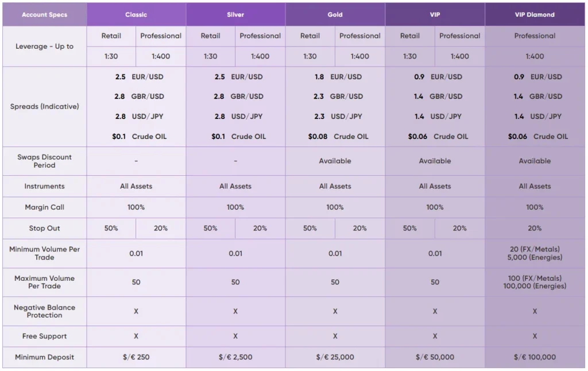Click Free Support X mark under Classic
588x371 pixels.
coord(136,336)
